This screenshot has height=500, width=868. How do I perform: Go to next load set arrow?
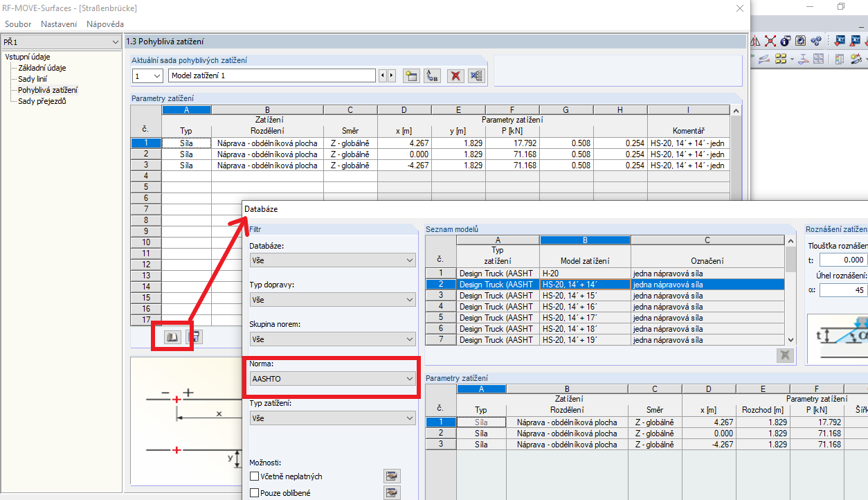(x=392, y=75)
